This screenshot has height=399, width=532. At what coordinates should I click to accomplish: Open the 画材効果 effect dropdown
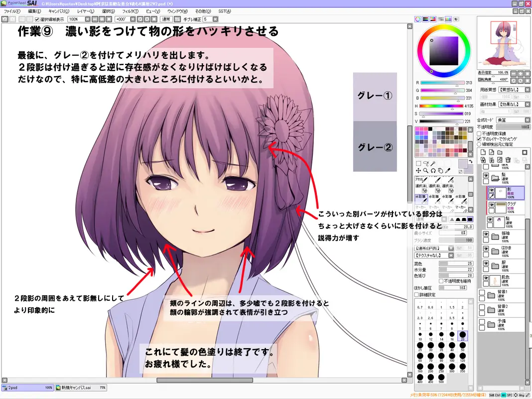click(514, 104)
